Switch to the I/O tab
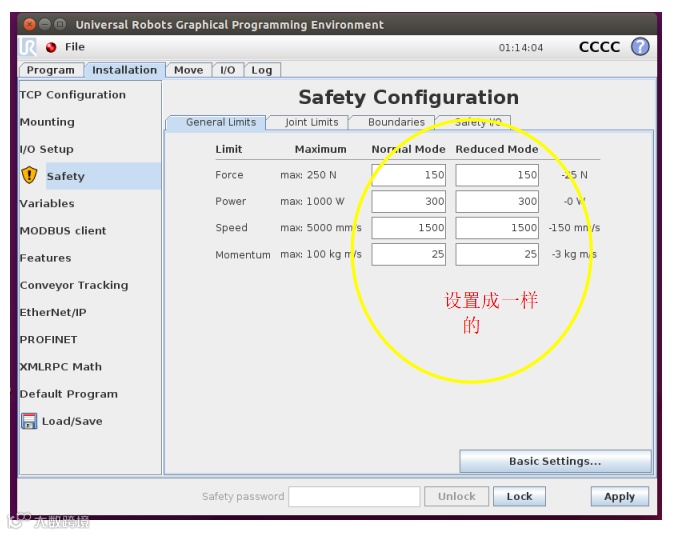 point(228,70)
